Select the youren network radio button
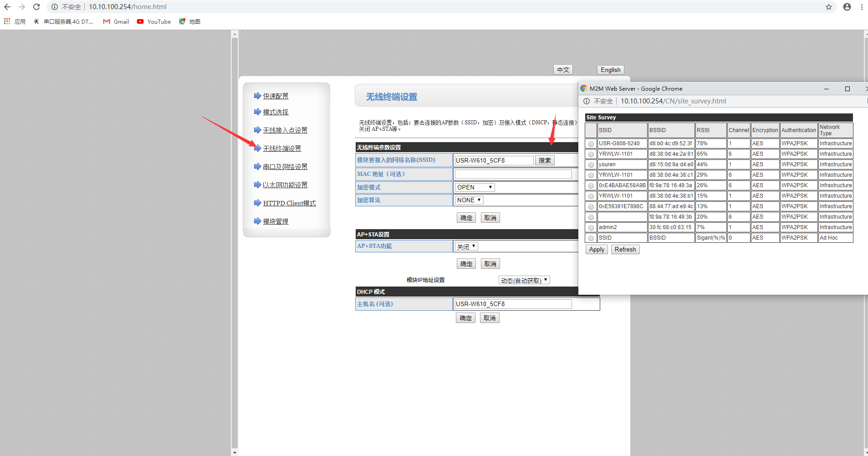868x456 pixels. 591,165
